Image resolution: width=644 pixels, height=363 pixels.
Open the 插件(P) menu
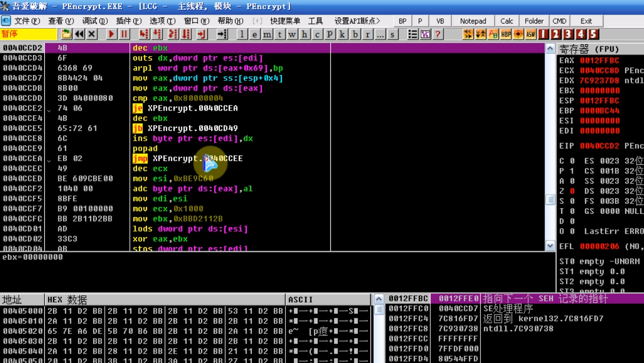[x=129, y=21]
